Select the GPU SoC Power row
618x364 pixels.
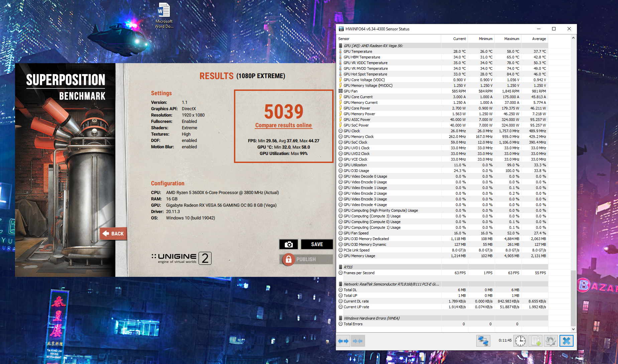443,125
